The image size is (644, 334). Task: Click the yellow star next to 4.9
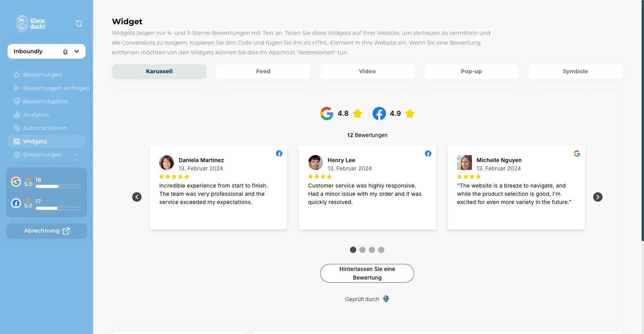(x=410, y=114)
